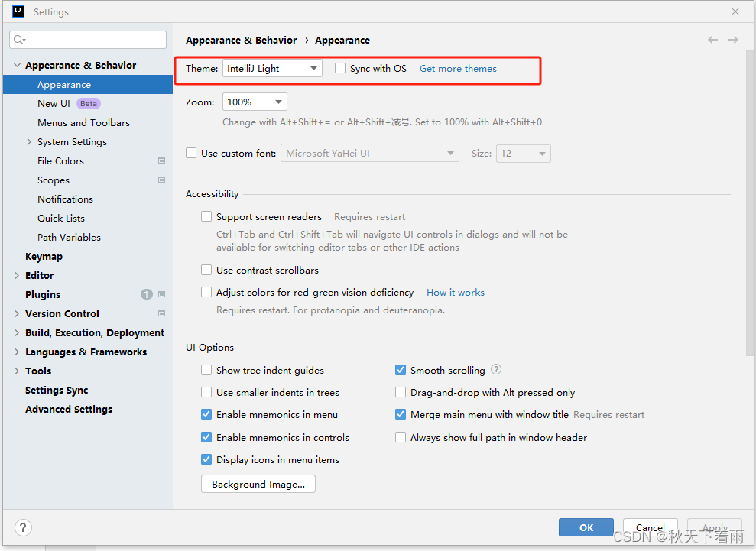The width and height of the screenshot is (756, 551).
Task: Click the Plugins update count badge
Action: point(147,294)
